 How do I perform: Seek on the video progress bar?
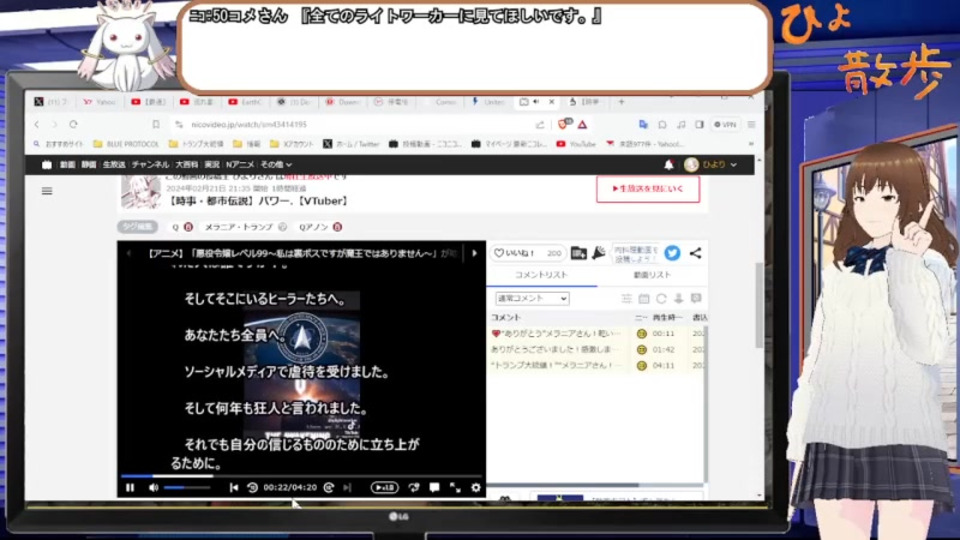(x=301, y=476)
